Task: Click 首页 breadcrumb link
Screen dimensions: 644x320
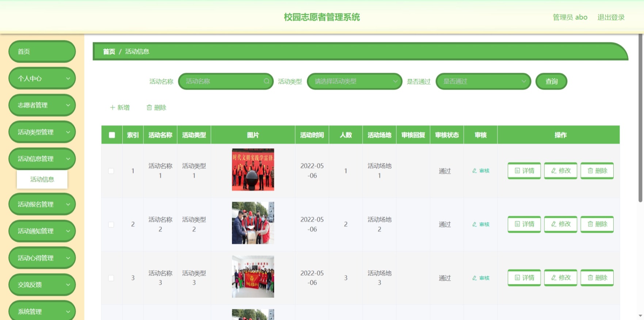Action: pos(109,52)
